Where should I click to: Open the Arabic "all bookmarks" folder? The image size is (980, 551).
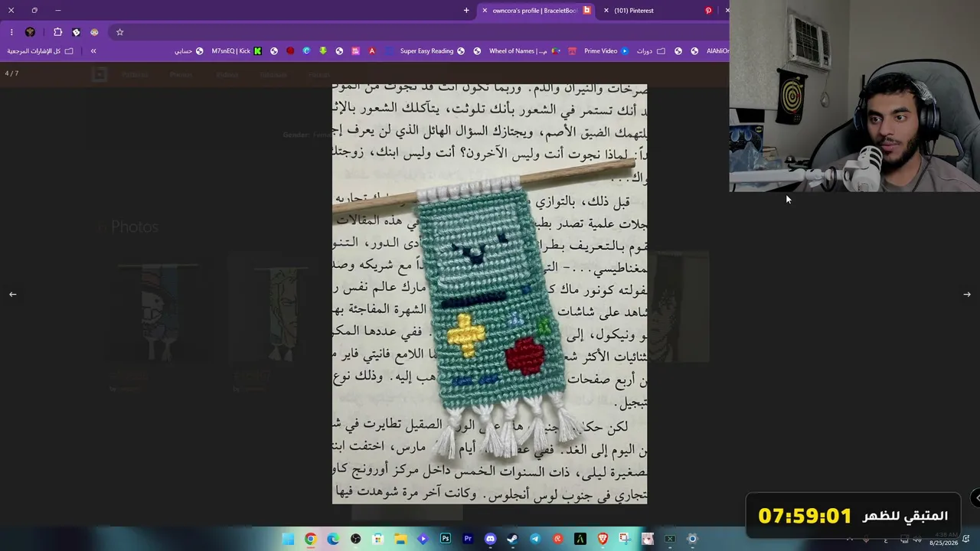pos(41,51)
